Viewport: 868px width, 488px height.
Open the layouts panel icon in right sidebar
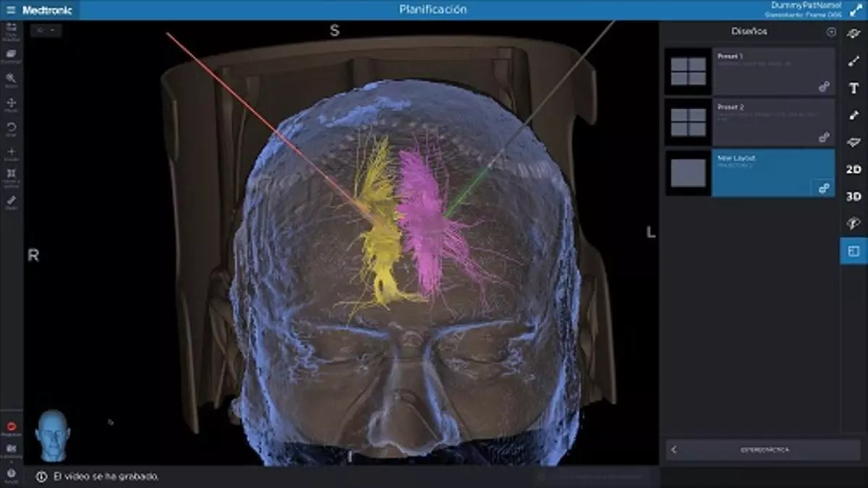(854, 250)
